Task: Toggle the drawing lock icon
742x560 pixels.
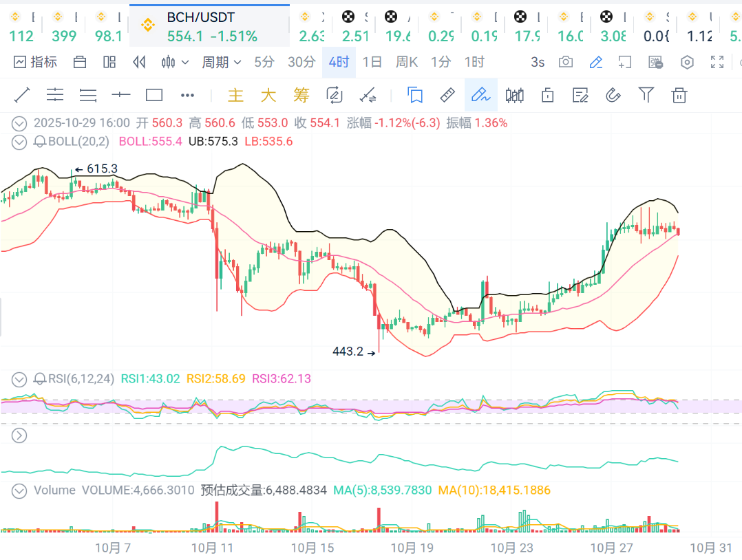Action: (548, 95)
